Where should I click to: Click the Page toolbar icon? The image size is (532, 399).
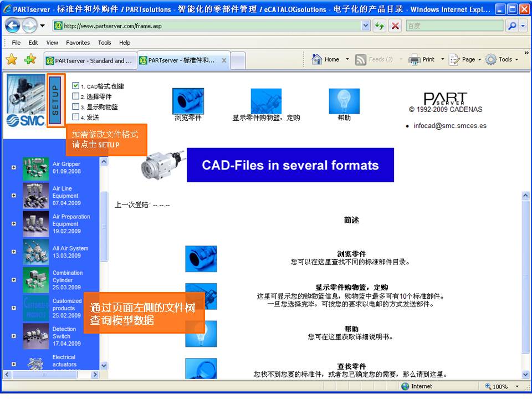454,60
